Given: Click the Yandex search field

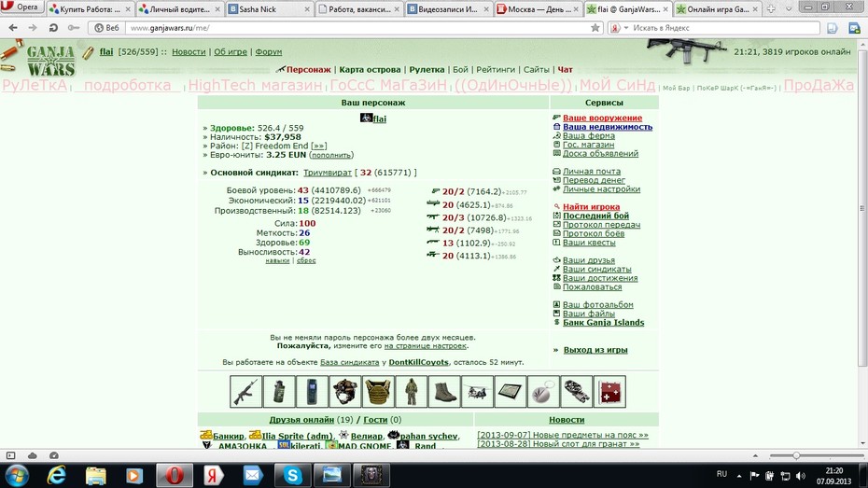Looking at the screenshot, I should [x=722, y=28].
